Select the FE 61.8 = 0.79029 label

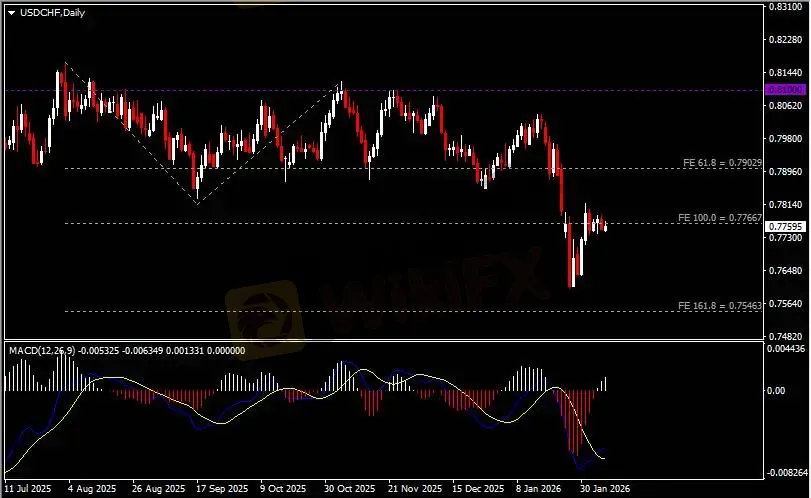[x=720, y=162]
